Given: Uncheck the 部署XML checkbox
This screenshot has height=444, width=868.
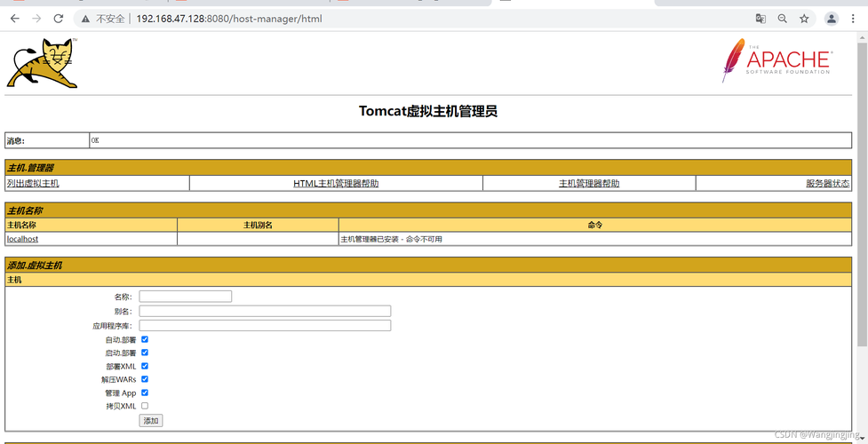Looking at the screenshot, I should point(145,366).
